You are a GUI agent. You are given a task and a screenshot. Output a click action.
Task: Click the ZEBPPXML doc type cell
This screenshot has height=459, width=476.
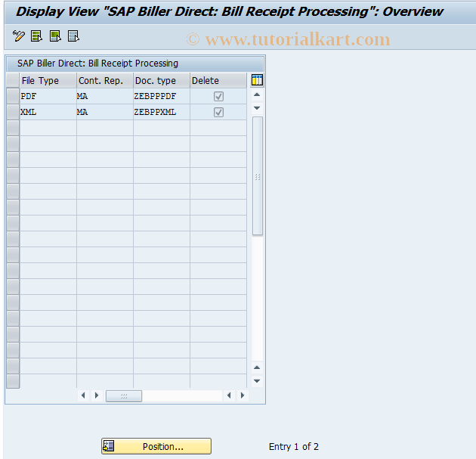pos(162,112)
